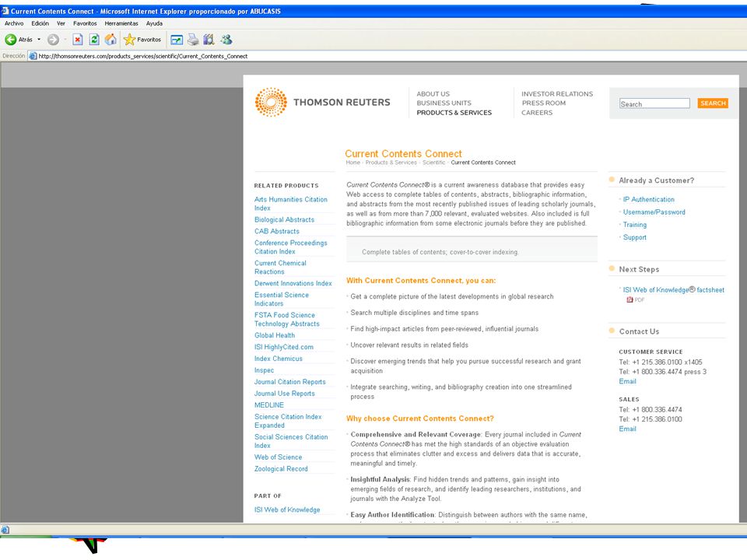The image size is (747, 560).
Task: Open the Ver menu
Action: (61, 23)
